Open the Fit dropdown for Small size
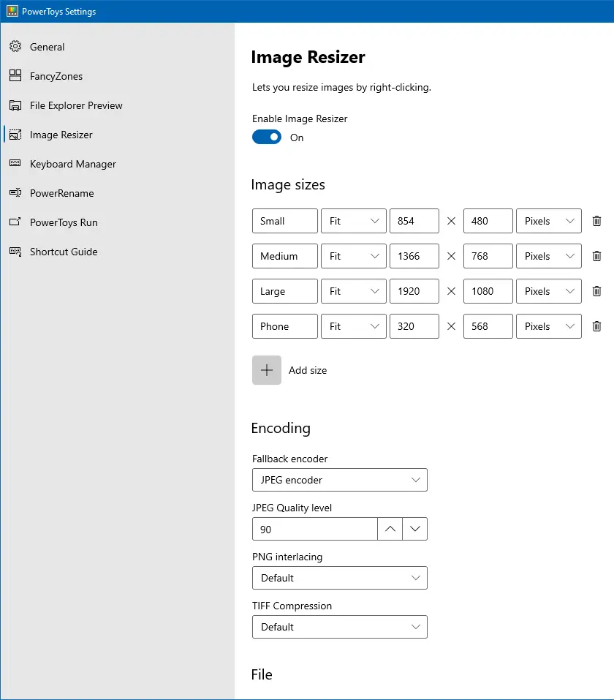This screenshot has width=614, height=700. [353, 221]
